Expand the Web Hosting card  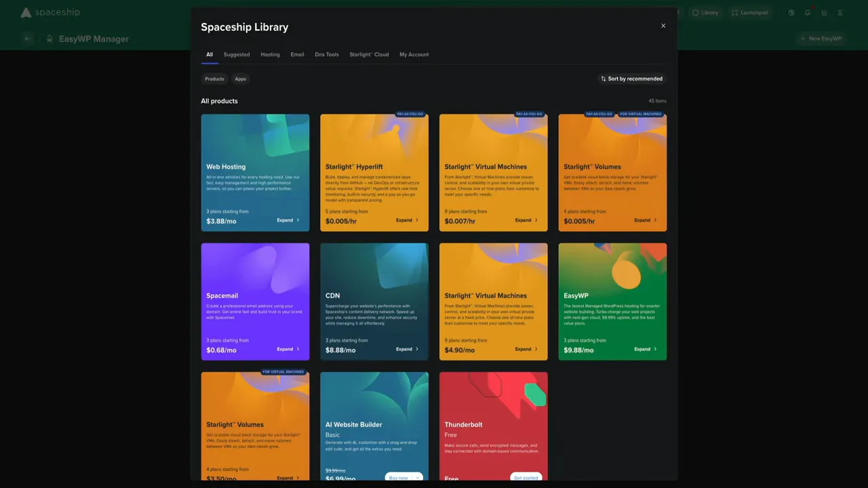[x=288, y=220]
